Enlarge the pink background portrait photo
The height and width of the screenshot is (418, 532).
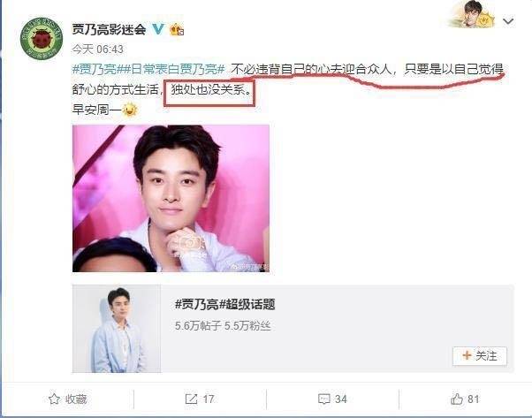171,199
